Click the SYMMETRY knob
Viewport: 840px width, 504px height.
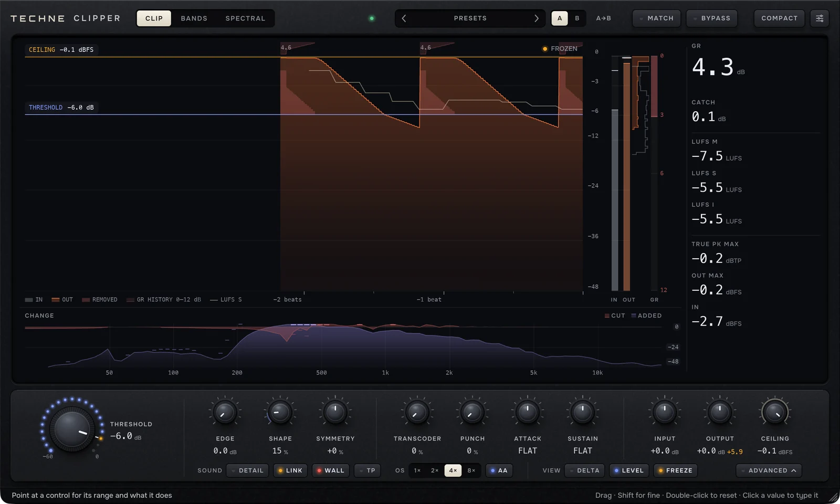(335, 413)
